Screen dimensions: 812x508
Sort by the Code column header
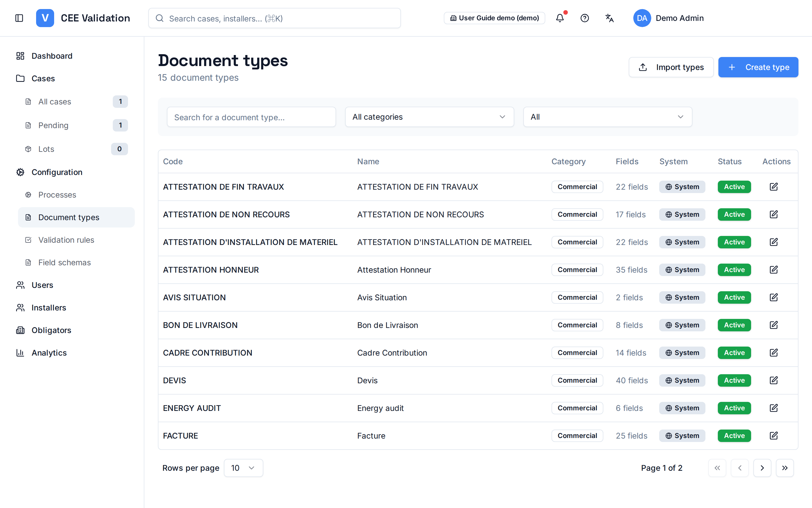point(173,162)
